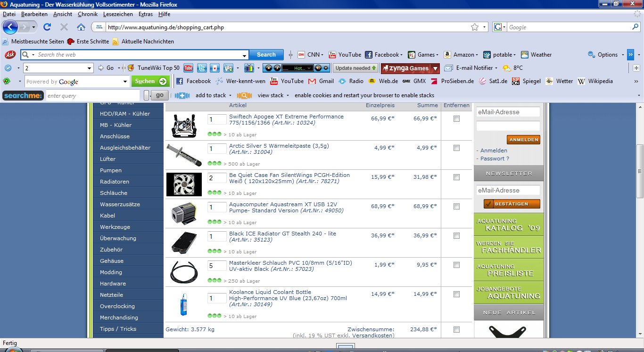The width and height of the screenshot is (644, 352).
Task: Open the Spiegel toolbar bookmark
Action: 526,81
